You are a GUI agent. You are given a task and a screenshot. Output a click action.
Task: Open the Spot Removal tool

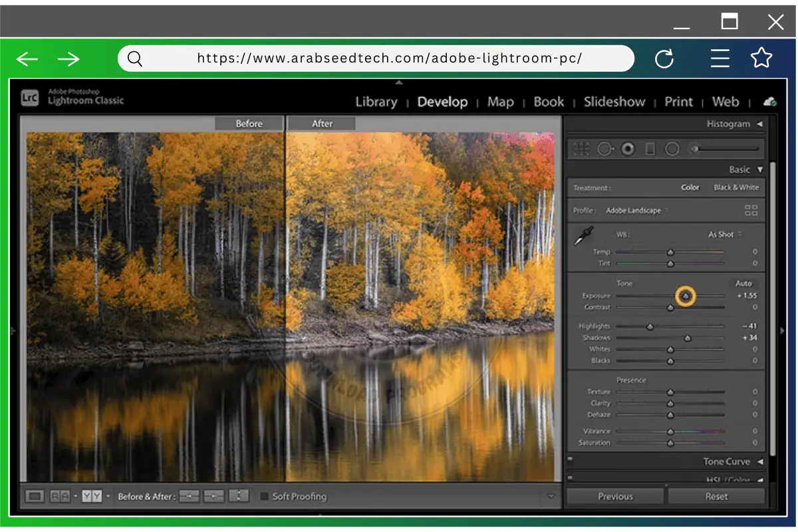tap(605, 148)
